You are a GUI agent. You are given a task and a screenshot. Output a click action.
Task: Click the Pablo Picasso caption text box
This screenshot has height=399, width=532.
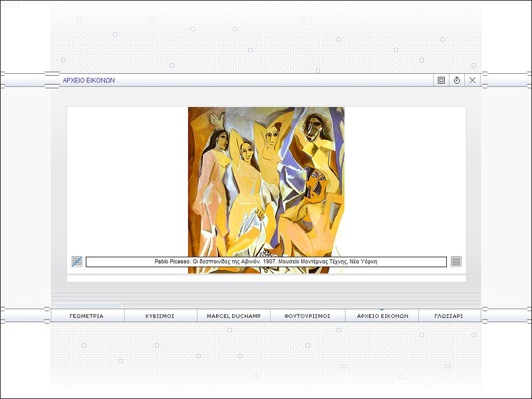click(266, 261)
